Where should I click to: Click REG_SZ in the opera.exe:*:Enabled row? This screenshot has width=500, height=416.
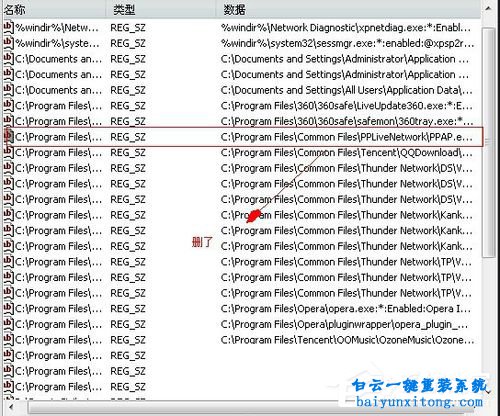pyautogui.click(x=128, y=309)
